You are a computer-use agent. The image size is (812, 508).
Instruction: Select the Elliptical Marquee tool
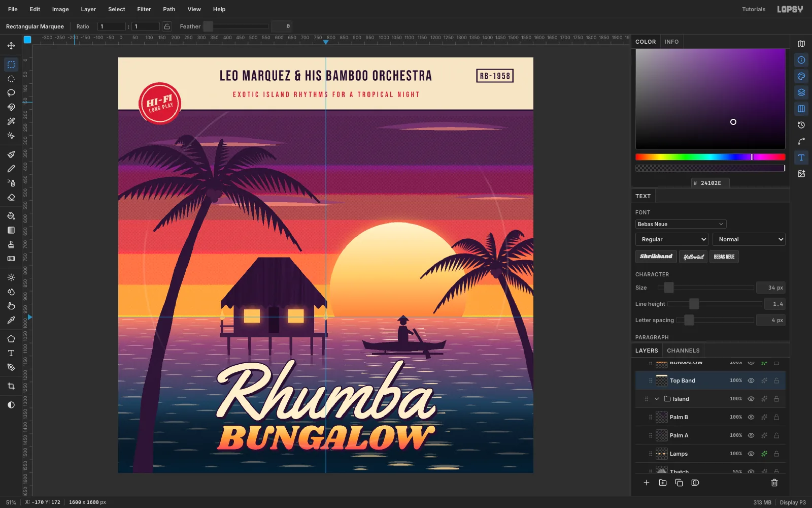(11, 79)
